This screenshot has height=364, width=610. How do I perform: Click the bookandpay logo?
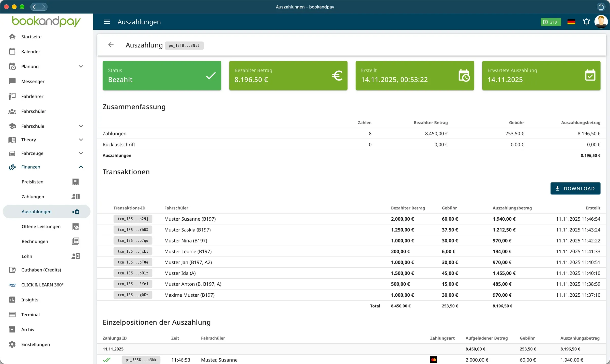point(46,22)
